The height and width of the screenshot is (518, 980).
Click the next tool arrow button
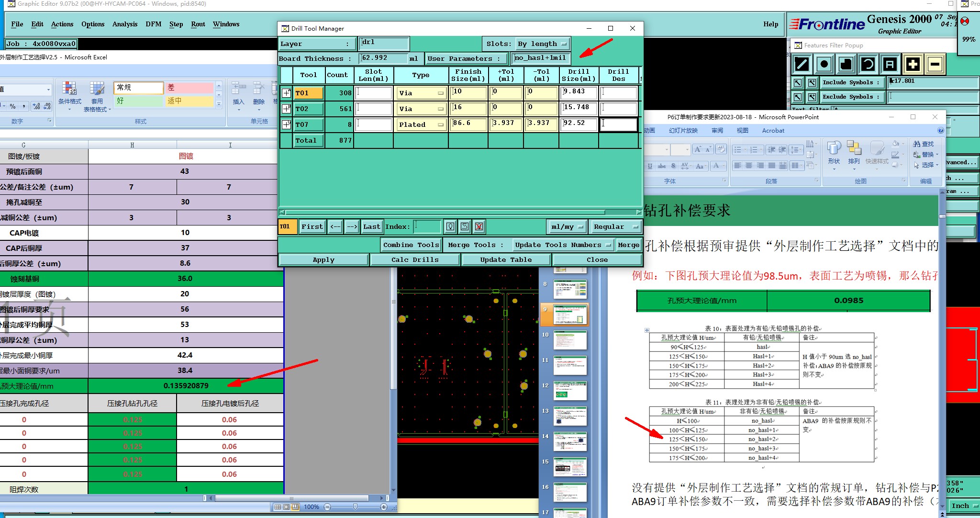click(352, 226)
